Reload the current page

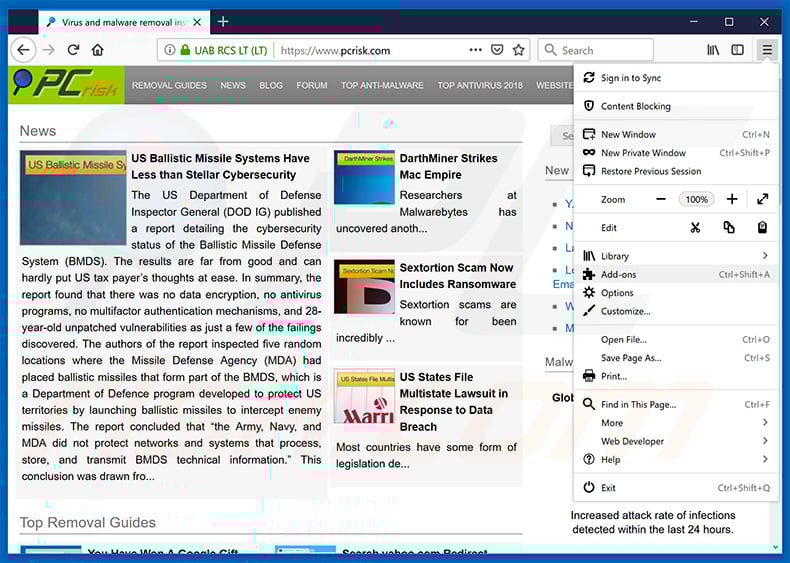[x=74, y=50]
